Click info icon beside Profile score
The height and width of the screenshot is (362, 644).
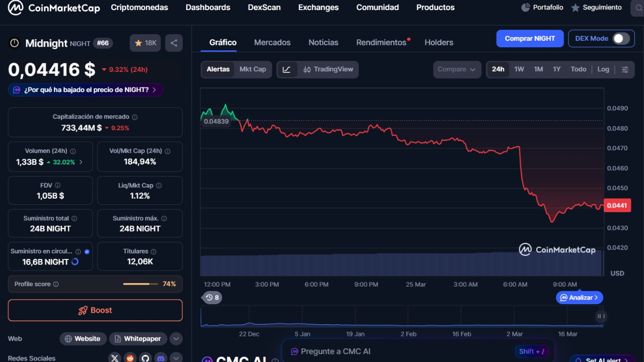point(56,284)
